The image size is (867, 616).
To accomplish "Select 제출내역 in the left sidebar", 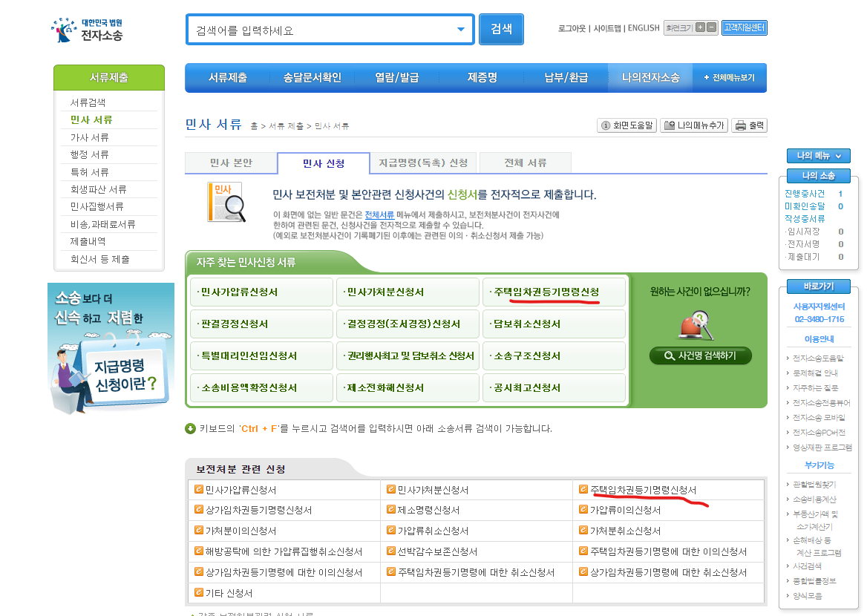I will [88, 241].
